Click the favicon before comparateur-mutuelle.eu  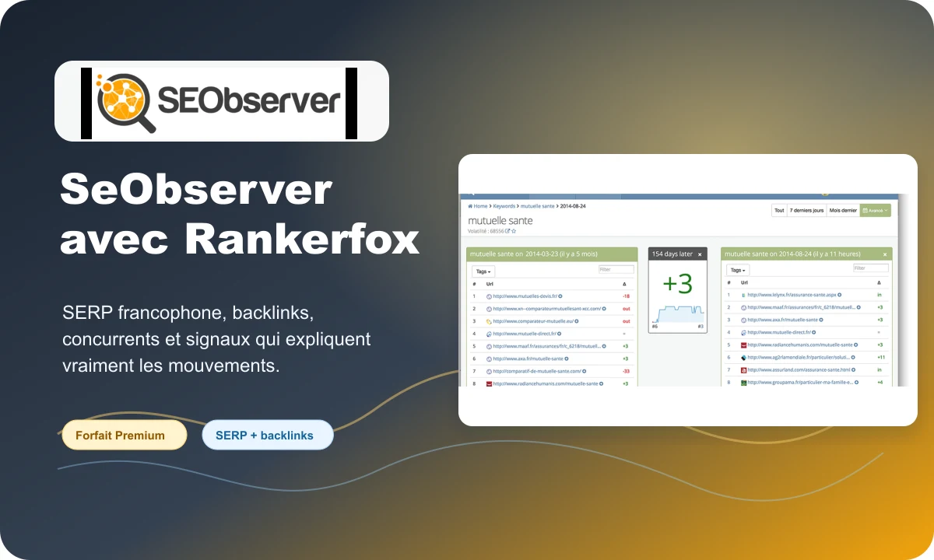click(x=489, y=321)
